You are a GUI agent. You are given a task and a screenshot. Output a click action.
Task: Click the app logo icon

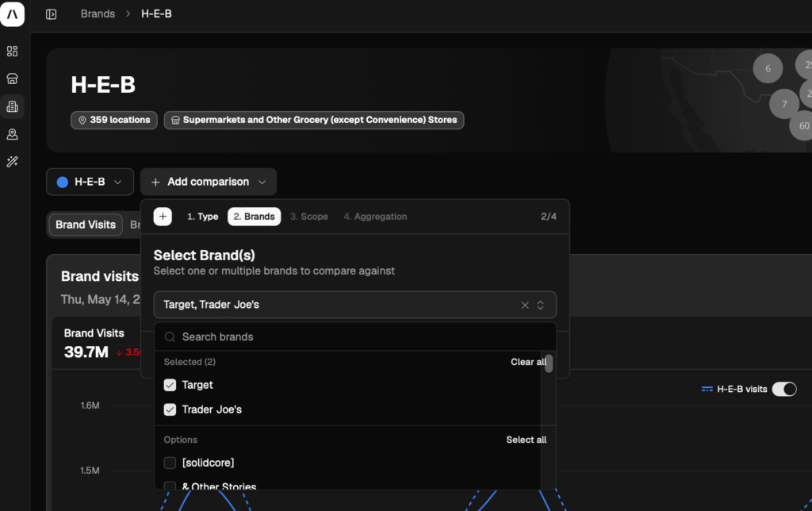tap(13, 13)
